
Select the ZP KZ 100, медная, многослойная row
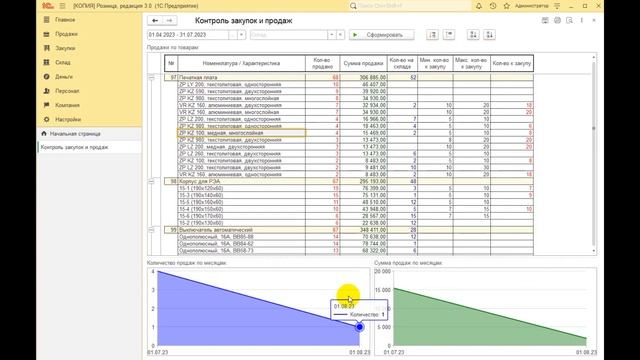pos(241,133)
